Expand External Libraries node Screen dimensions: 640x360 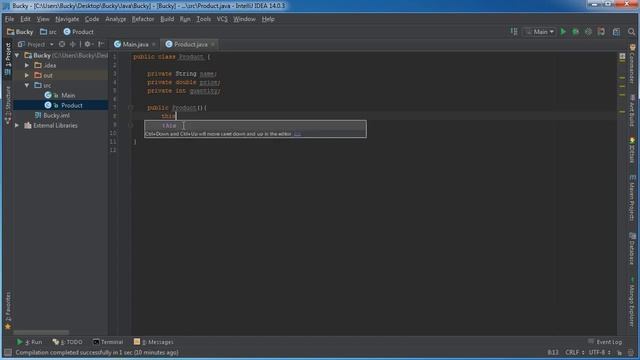(x=17, y=125)
